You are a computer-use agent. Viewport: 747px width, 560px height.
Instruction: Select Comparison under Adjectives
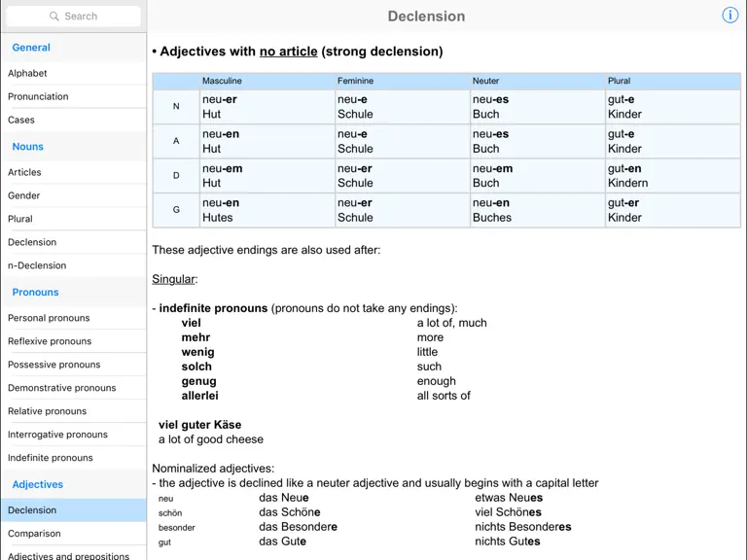(73, 534)
